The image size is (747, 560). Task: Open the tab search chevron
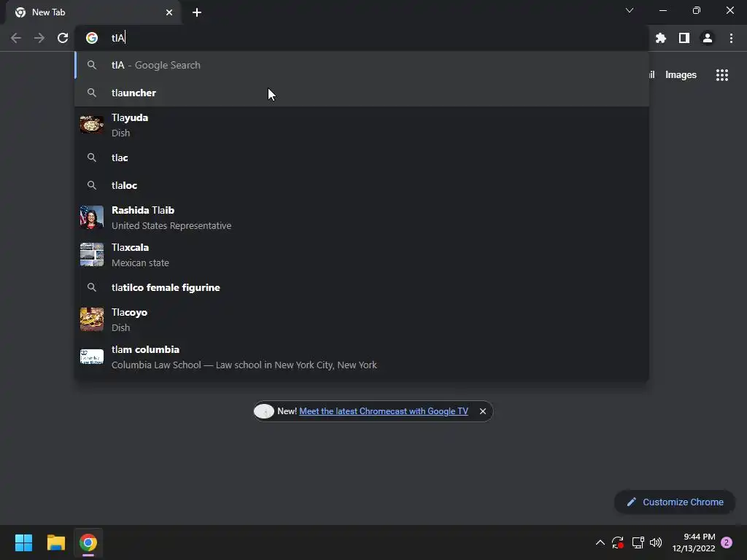click(x=630, y=10)
